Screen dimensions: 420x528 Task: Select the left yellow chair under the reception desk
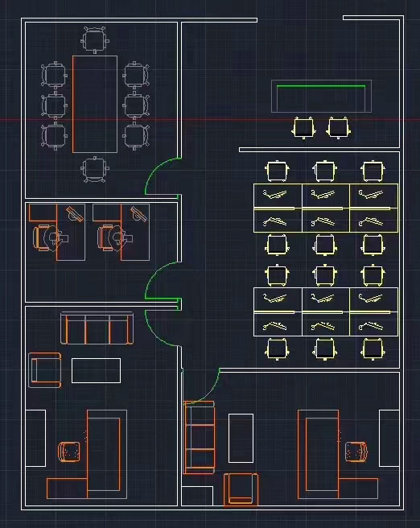[304, 128]
